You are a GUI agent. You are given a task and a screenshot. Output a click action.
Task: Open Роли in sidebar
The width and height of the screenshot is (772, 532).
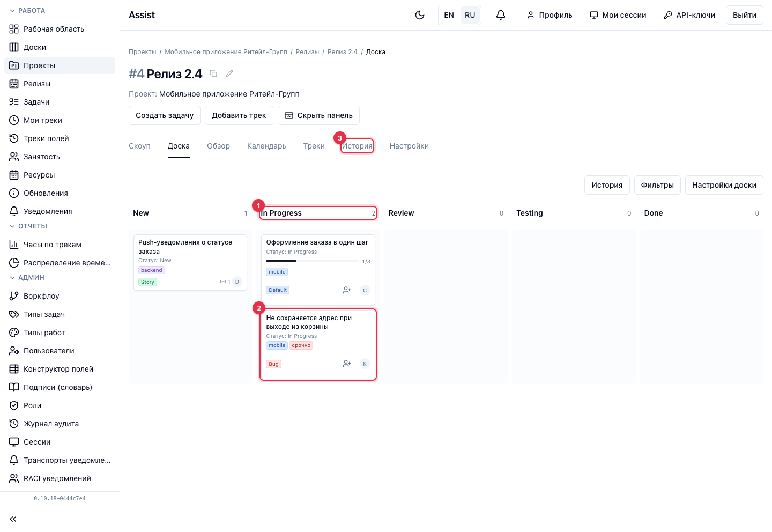point(60,405)
